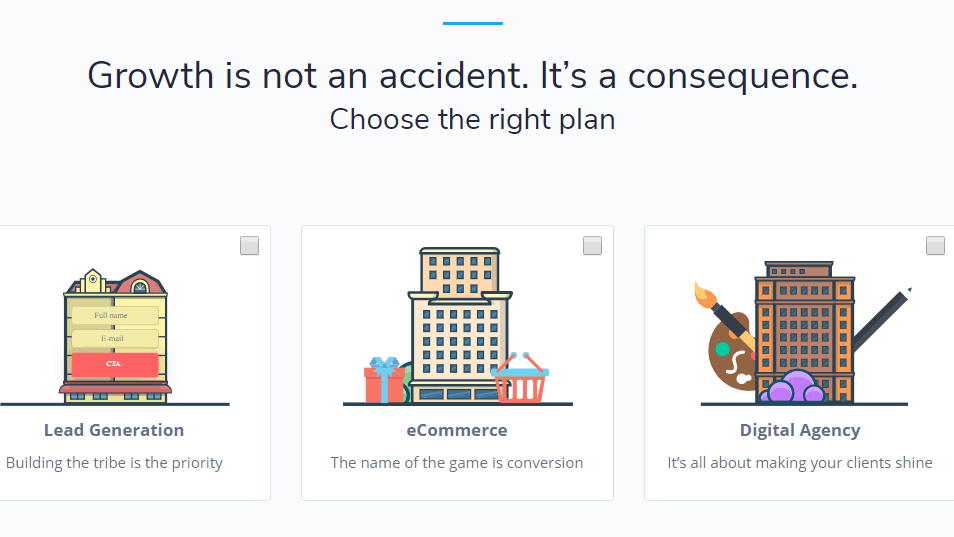The width and height of the screenshot is (954, 537).
Task: Select the eCommerce plan title
Action: click(x=457, y=430)
